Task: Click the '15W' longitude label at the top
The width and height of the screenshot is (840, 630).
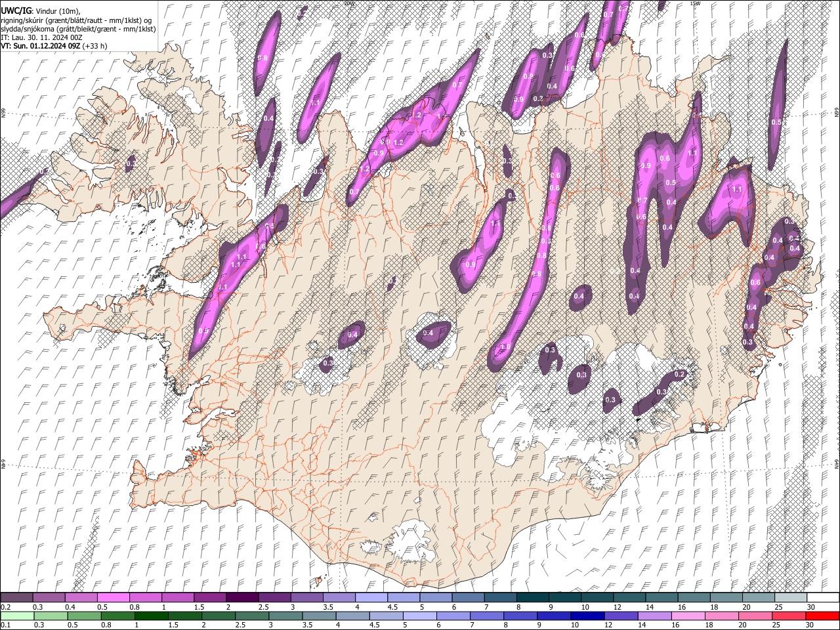Action: 695,3
